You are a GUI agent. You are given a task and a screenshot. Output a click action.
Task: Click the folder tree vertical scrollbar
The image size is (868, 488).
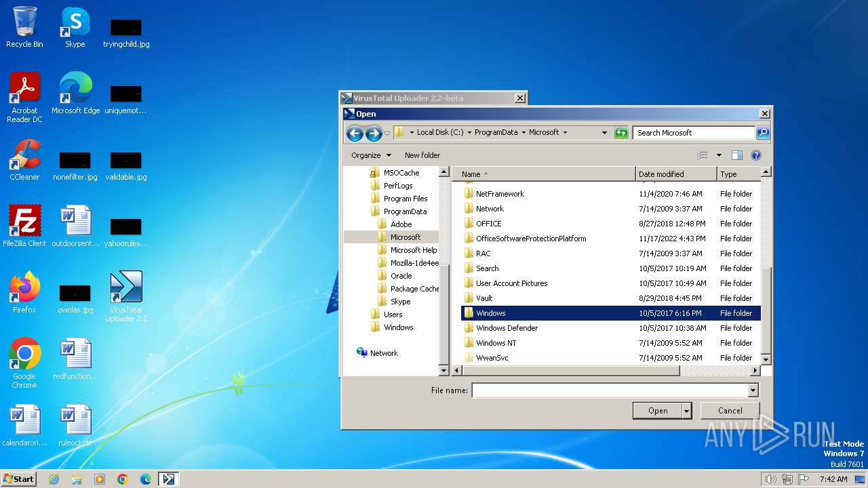tap(444, 271)
